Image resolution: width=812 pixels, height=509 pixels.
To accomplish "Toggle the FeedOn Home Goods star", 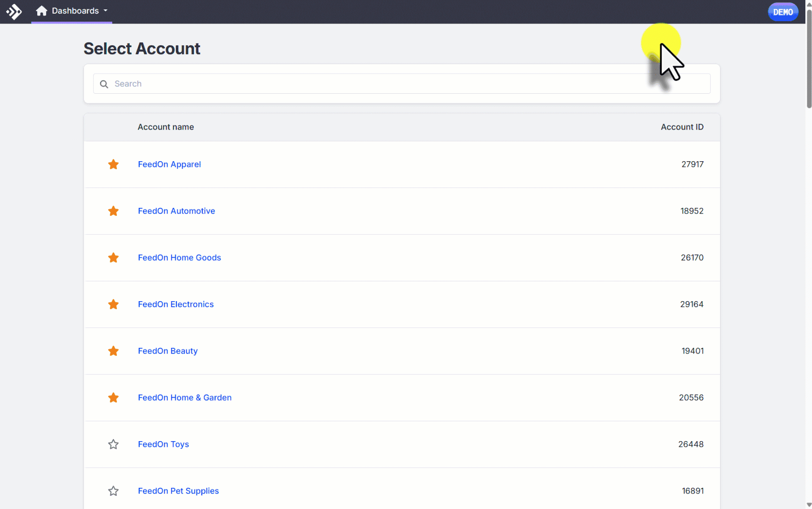I will [113, 257].
